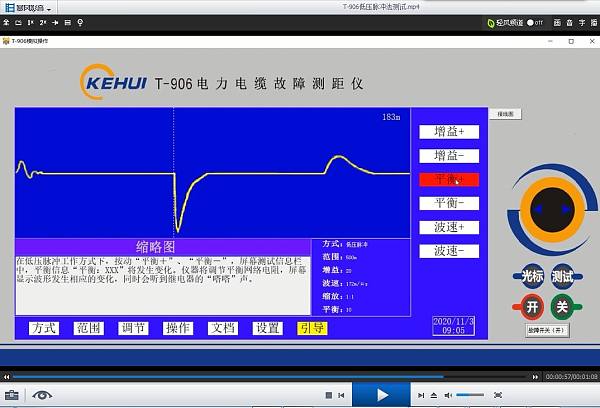Image resolution: width=600 pixels, height=408 pixels.
Task: Click the eye icon in the player bar
Action: pyautogui.click(x=42, y=395)
